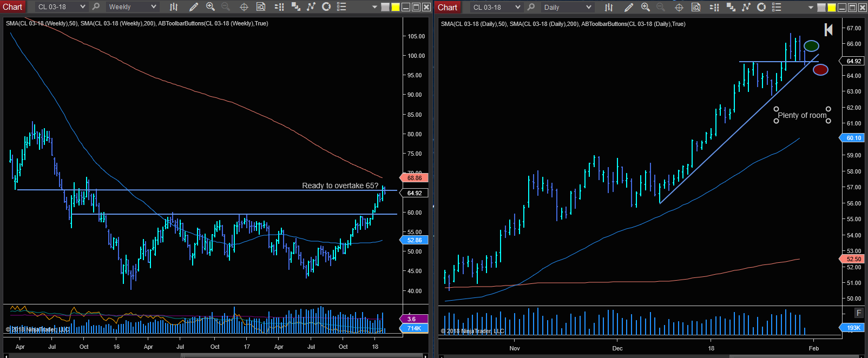The height and width of the screenshot is (358, 868).
Task: Click right scroll arrow of Weekly chart
Action: (426, 356)
